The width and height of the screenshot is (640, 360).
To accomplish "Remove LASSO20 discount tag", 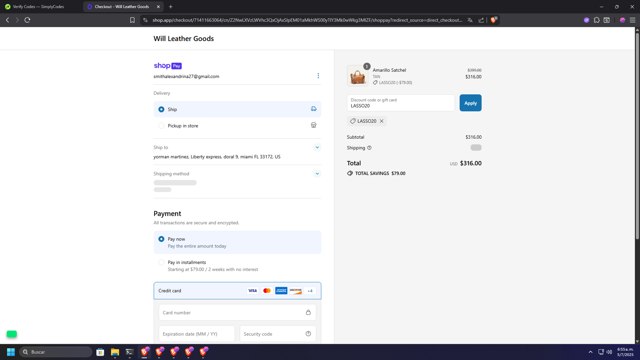I will (x=382, y=121).
